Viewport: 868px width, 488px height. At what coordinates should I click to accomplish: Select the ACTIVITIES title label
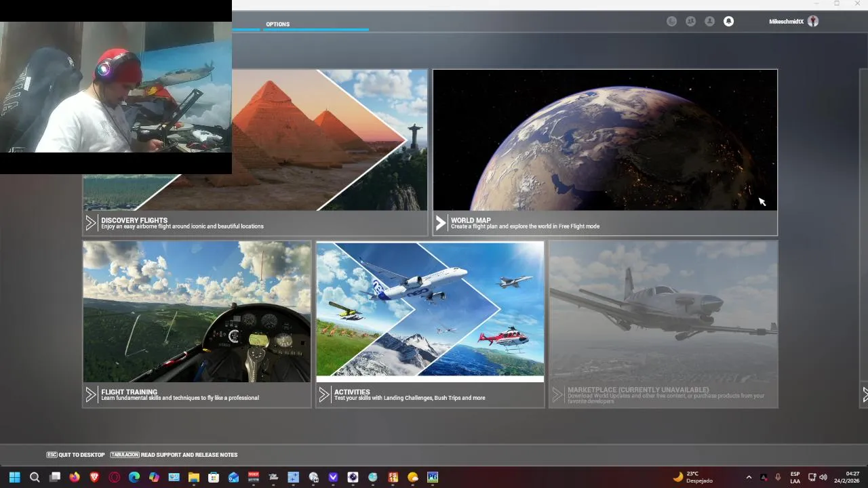[x=352, y=392]
